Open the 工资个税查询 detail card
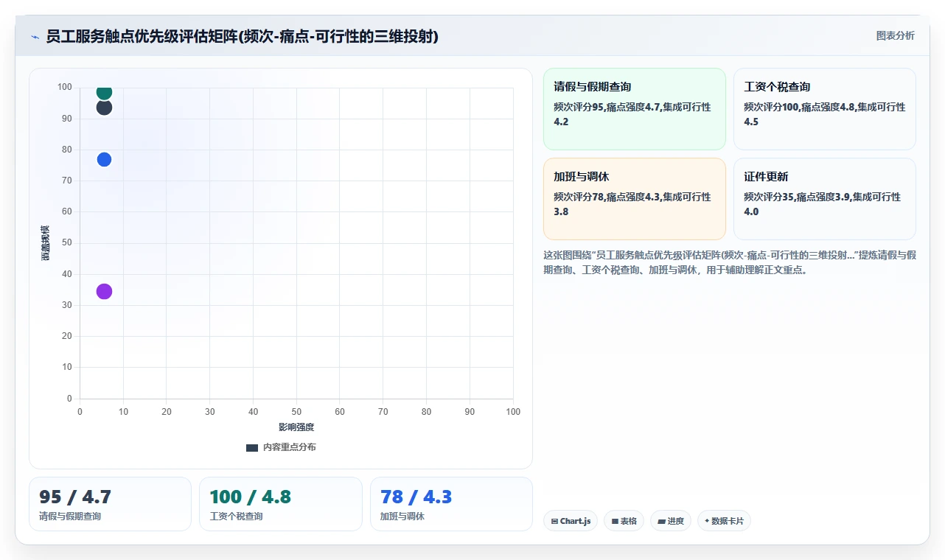945x560 pixels. [824, 109]
